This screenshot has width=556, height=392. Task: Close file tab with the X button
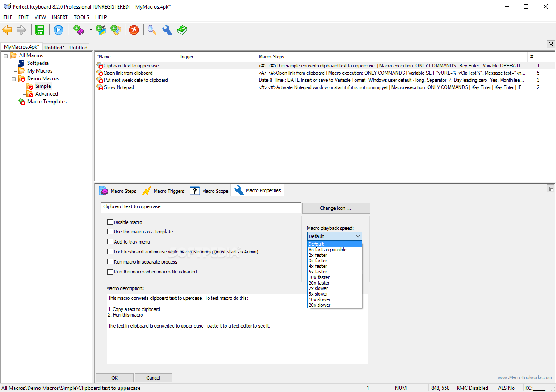(x=551, y=44)
